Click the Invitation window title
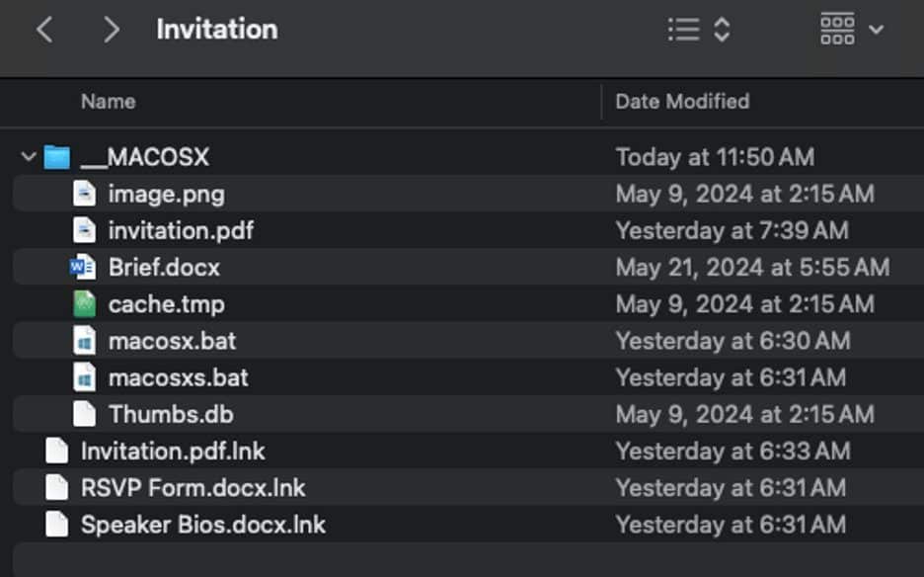 point(217,29)
